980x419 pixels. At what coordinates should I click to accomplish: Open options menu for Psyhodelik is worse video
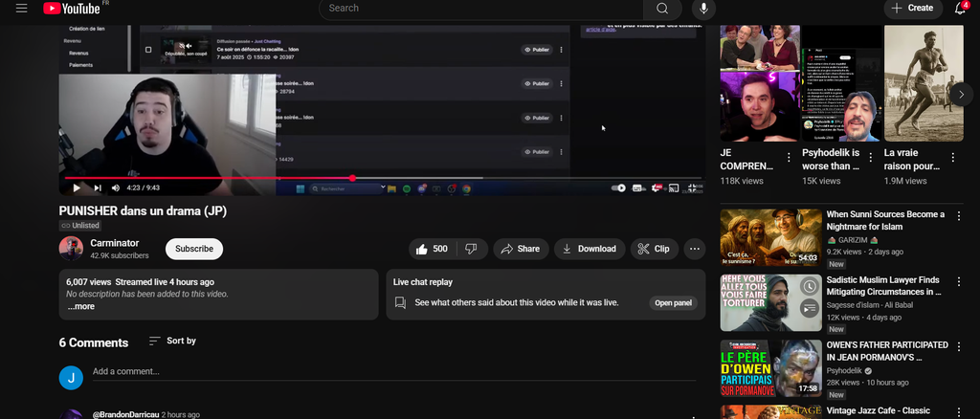(871, 157)
